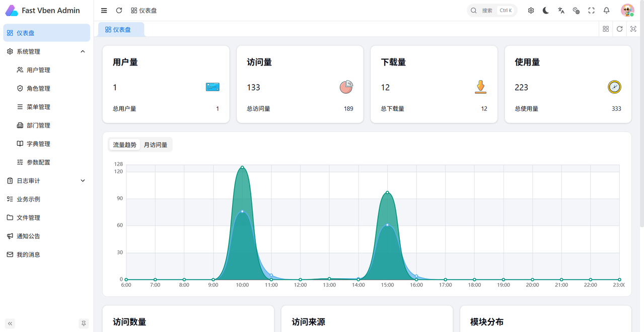This screenshot has width=644, height=332.
Task: Click the 模块分布 card heading
Action: tap(487, 322)
